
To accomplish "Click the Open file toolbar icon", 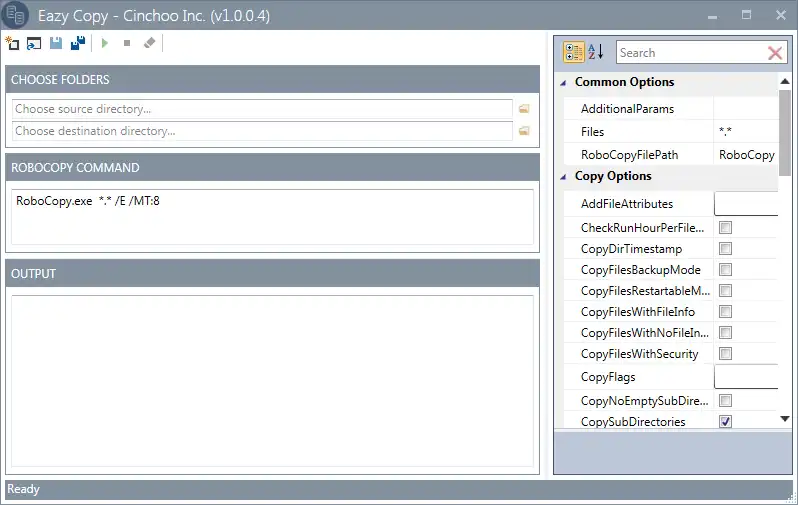I will (34, 43).
